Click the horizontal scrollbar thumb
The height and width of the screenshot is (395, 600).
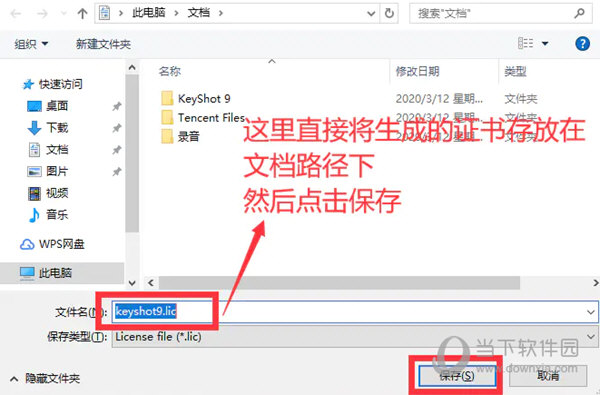click(x=339, y=283)
